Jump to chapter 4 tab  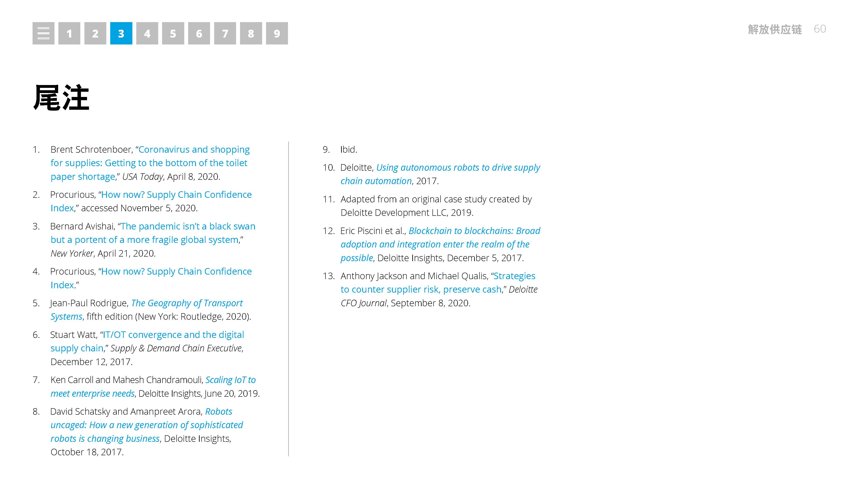[147, 33]
